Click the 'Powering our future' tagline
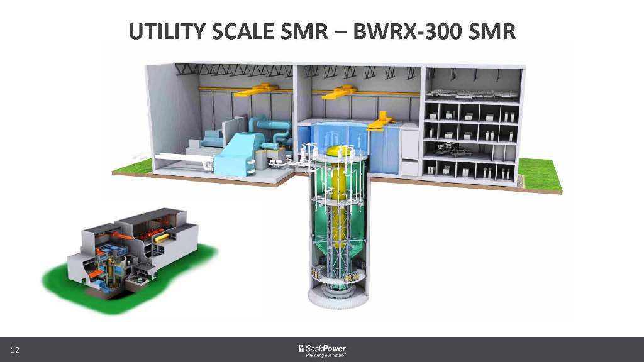The height and width of the screenshot is (362, 644). (326, 356)
